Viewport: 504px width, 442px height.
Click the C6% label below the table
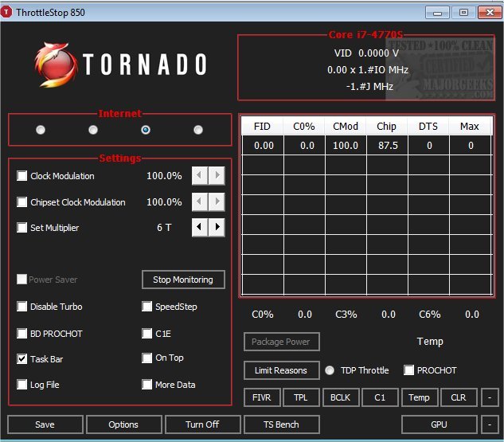point(430,314)
